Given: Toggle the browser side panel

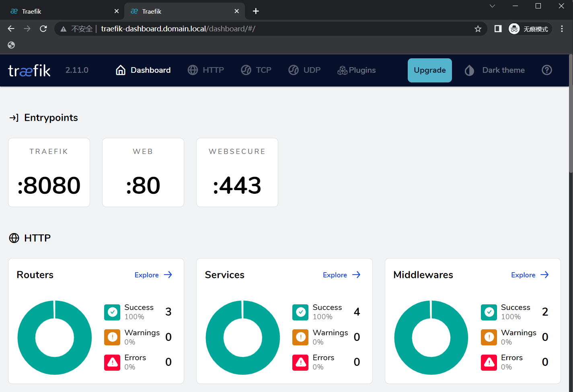Looking at the screenshot, I should (x=498, y=29).
